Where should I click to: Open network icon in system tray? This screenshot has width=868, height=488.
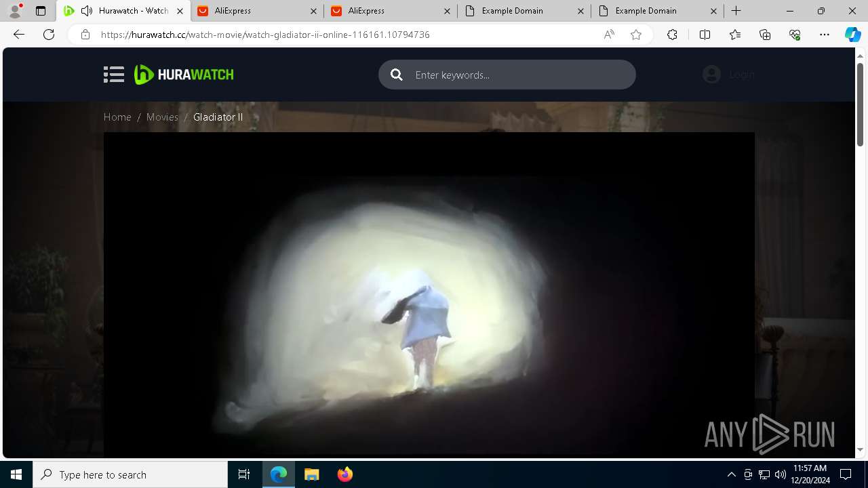tap(764, 474)
